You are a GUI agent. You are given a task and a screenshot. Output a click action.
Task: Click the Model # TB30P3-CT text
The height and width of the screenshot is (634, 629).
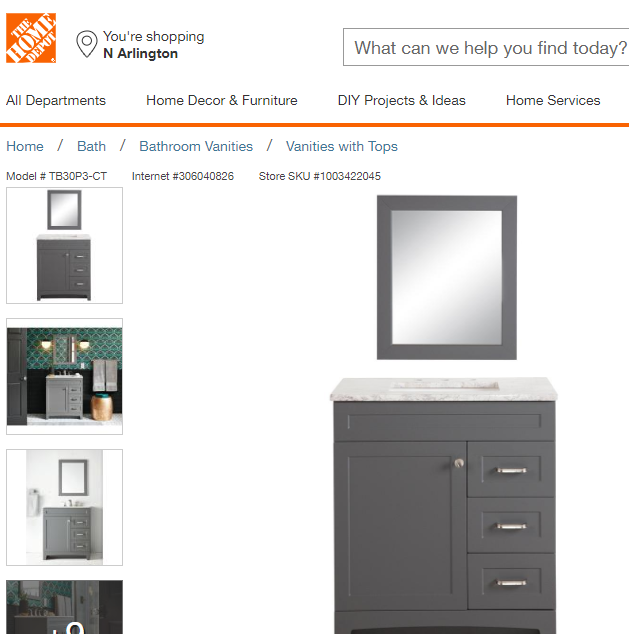(57, 176)
